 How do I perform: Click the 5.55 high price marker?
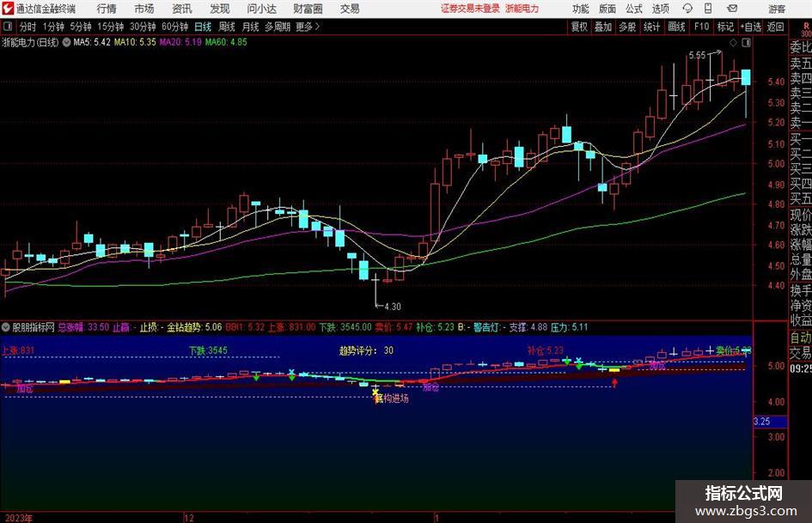coord(697,55)
